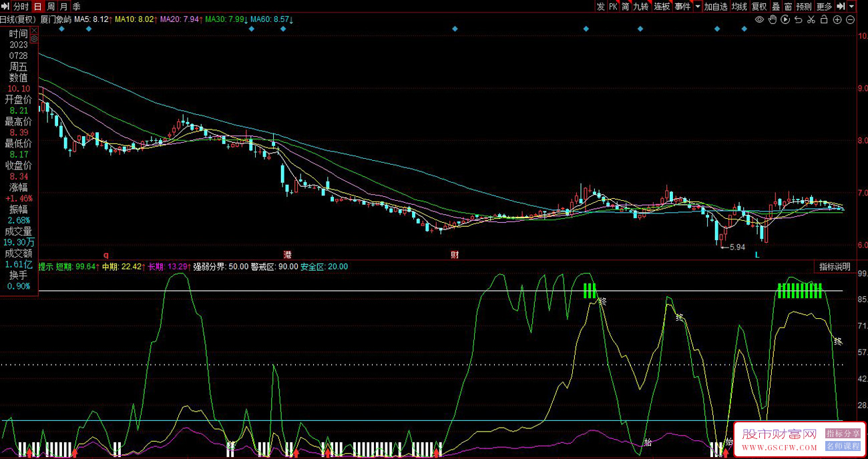Expand the dropdown arrow at toolbar's far right

[852, 7]
